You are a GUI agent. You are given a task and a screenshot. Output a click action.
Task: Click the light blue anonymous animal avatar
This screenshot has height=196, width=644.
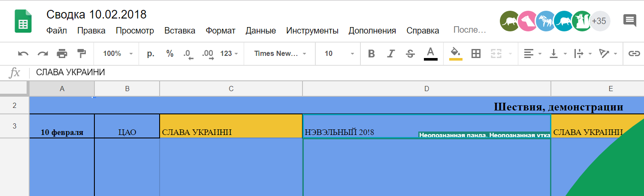point(546,21)
